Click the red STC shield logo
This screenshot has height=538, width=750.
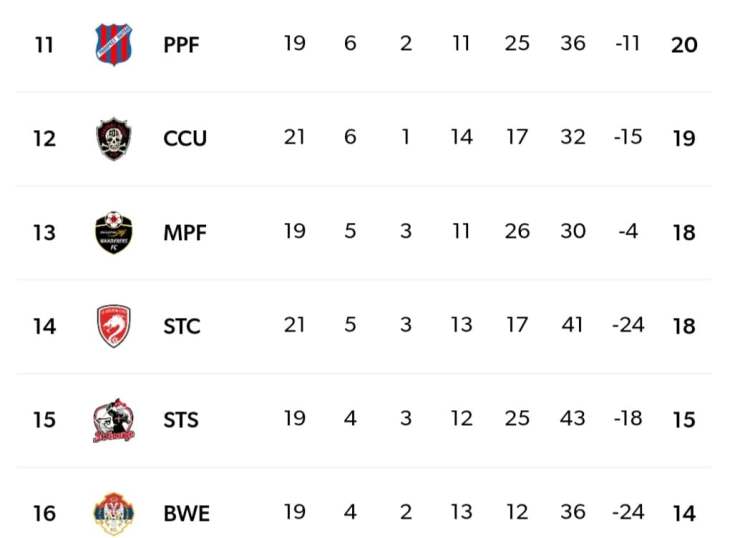pyautogui.click(x=113, y=326)
